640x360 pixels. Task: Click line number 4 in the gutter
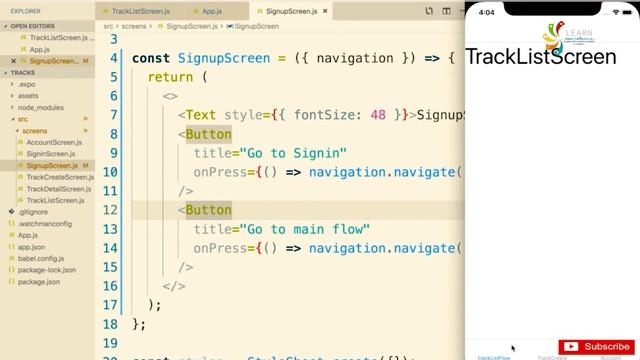click(113, 58)
